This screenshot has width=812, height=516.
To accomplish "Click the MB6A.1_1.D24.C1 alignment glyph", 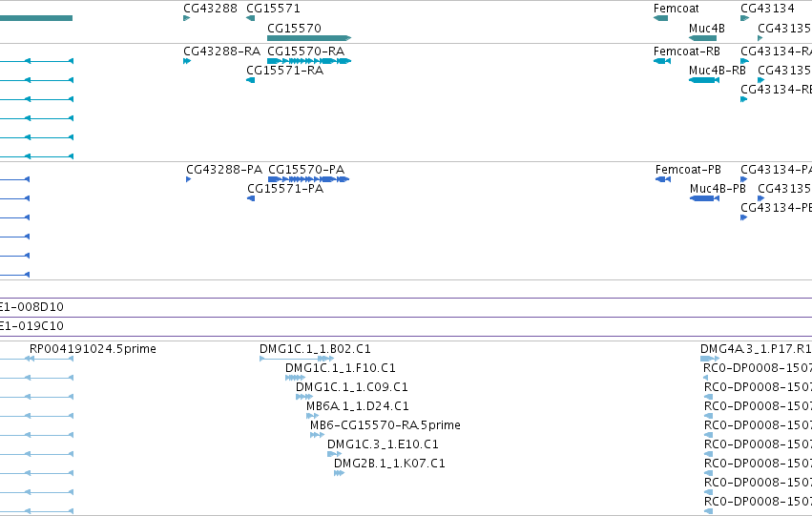I will point(312,416).
